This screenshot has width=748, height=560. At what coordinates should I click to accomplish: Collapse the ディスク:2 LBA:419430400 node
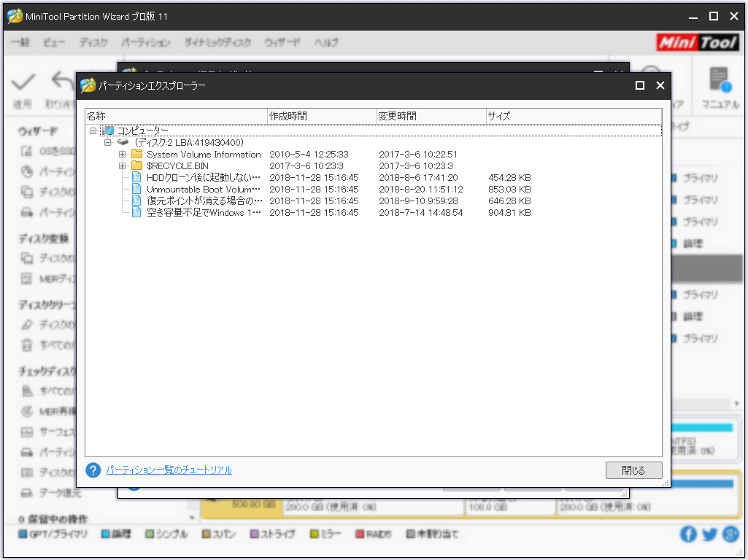[x=108, y=142]
